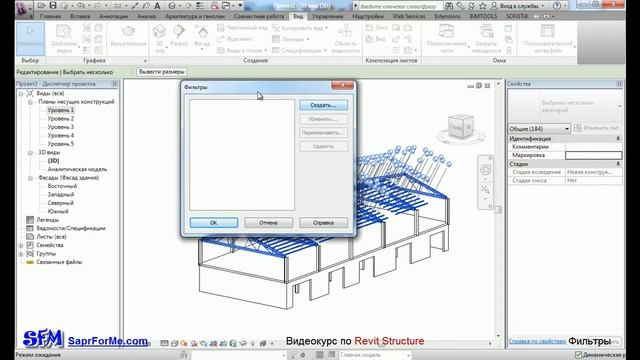This screenshot has width=640, height=360.
Task: Click Отмена button in Фильтры dialog
Action: pos(269,223)
